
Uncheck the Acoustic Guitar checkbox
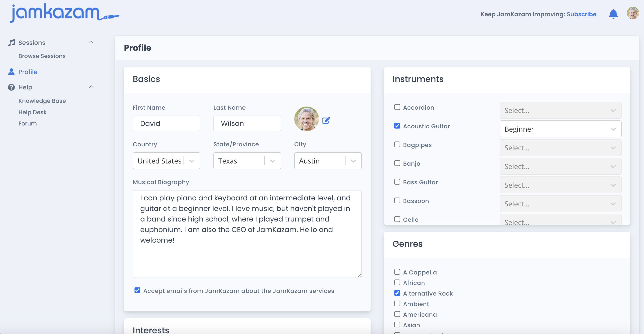(x=397, y=126)
